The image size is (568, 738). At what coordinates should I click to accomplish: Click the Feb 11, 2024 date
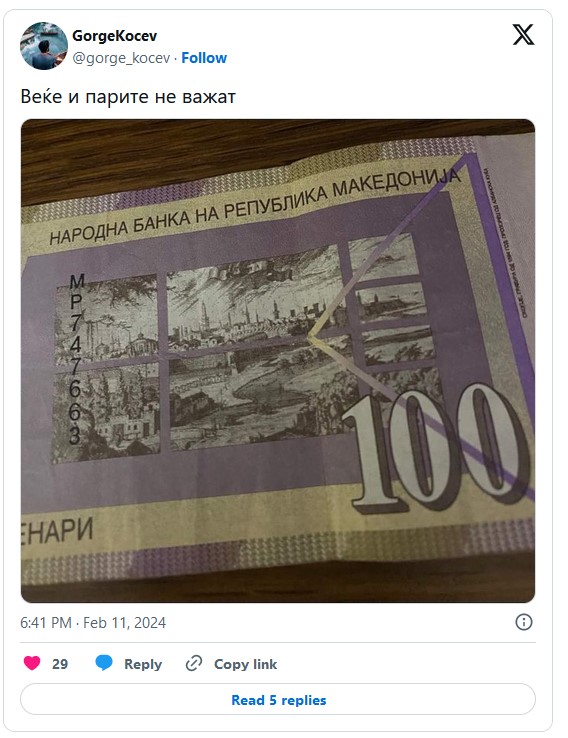click(x=124, y=623)
